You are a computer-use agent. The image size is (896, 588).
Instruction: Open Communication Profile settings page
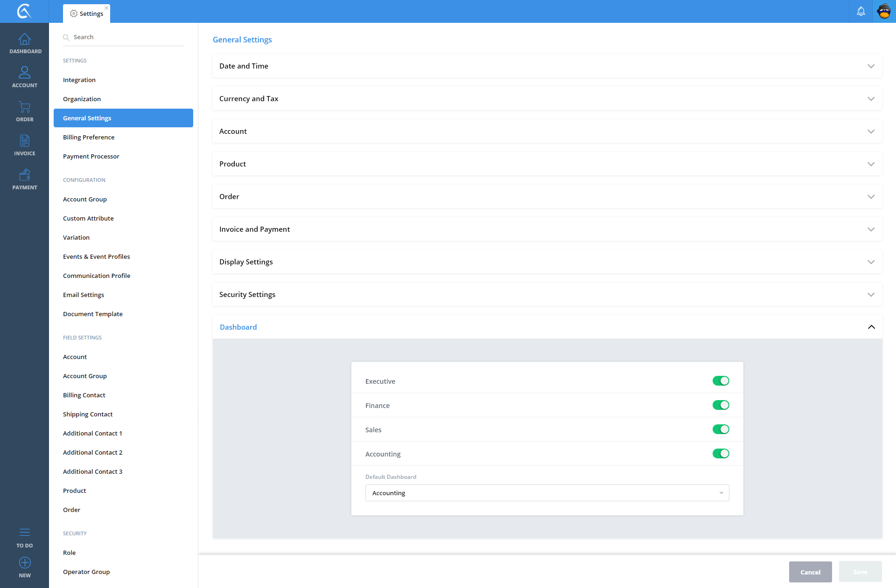point(97,276)
